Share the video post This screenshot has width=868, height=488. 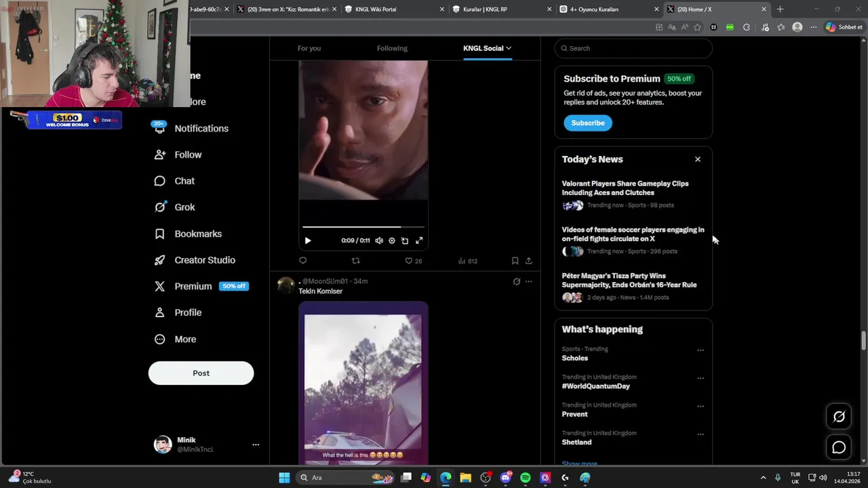tap(529, 260)
